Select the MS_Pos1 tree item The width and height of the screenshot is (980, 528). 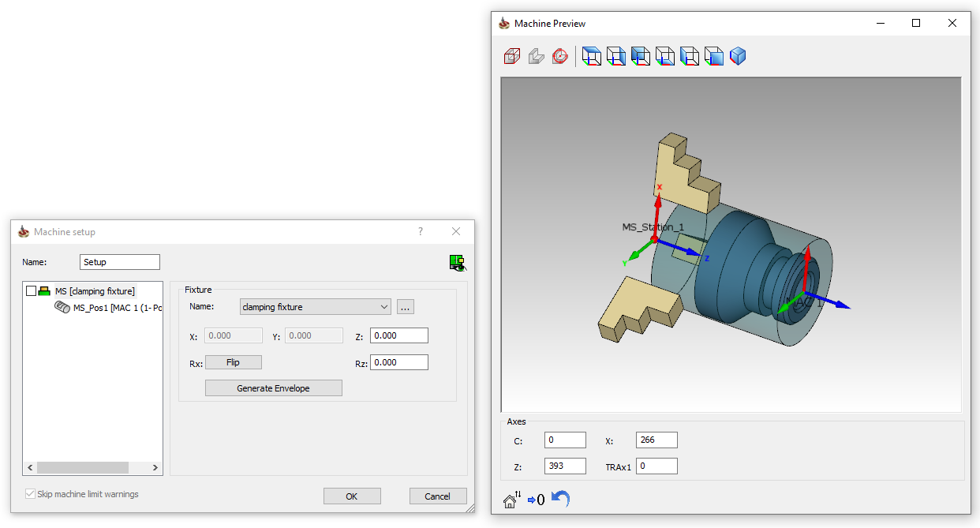(118, 308)
